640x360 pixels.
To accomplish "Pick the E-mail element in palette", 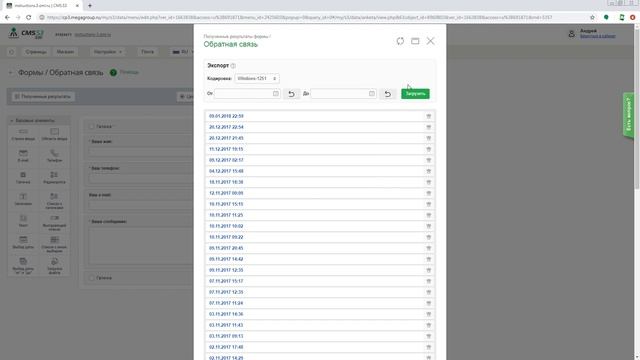I will click(23, 156).
